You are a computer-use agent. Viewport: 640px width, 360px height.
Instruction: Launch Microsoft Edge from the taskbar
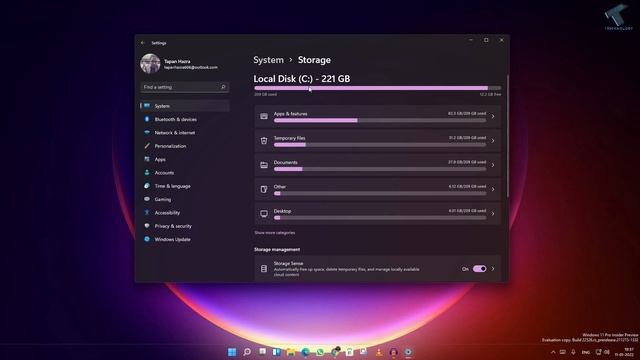tap(305, 352)
